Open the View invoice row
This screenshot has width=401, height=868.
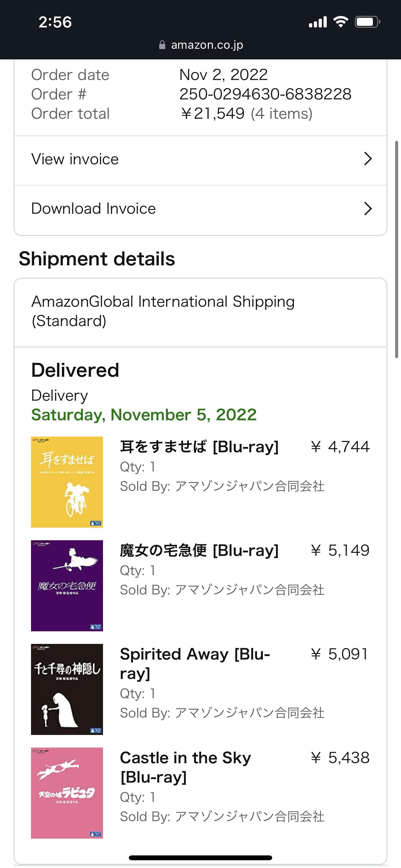(200, 159)
